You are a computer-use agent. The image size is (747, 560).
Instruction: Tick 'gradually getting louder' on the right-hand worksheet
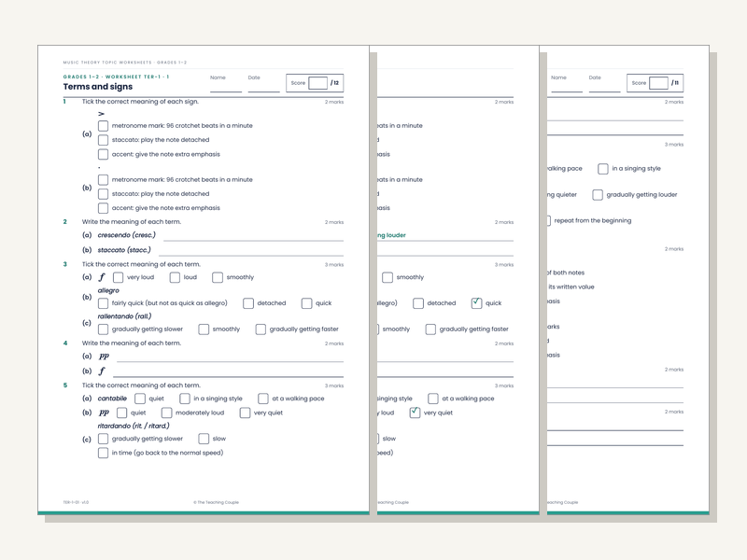pyautogui.click(x=598, y=195)
